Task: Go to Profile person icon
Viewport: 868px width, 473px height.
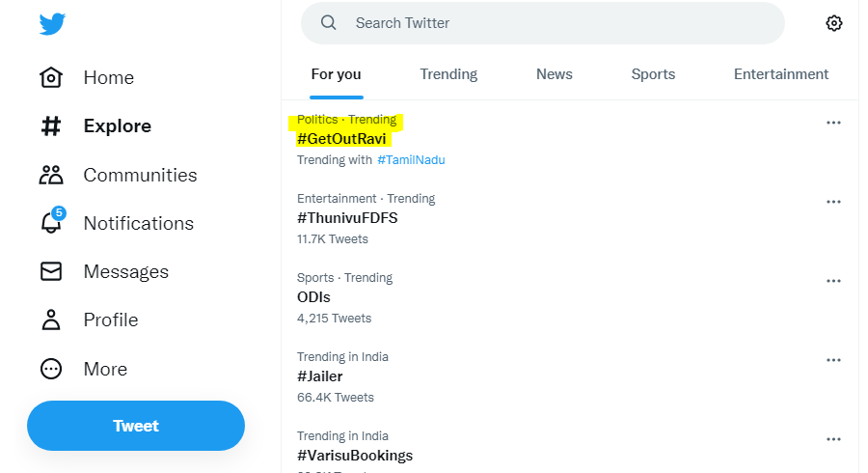Action: (51, 320)
